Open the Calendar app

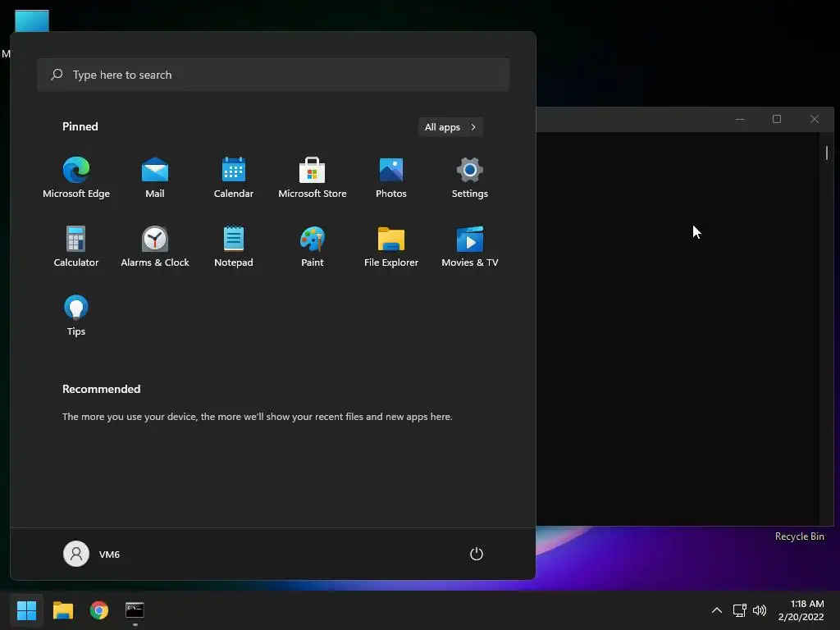click(x=234, y=178)
